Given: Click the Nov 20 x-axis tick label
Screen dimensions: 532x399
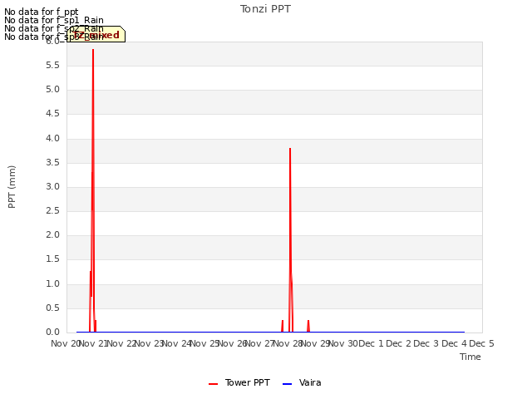Looking at the screenshot, I should click(65, 343).
